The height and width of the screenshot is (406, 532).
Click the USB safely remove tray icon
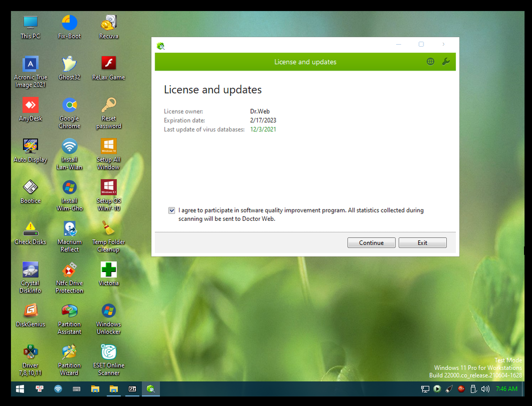(473, 389)
